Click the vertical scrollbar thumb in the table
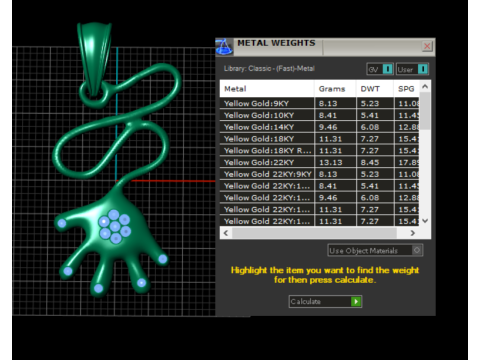The width and height of the screenshot is (480, 360). 425,111
